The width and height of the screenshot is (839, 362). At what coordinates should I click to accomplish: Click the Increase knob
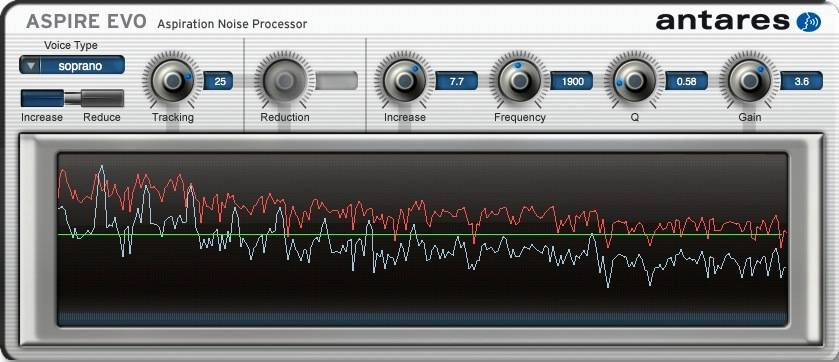tap(405, 80)
